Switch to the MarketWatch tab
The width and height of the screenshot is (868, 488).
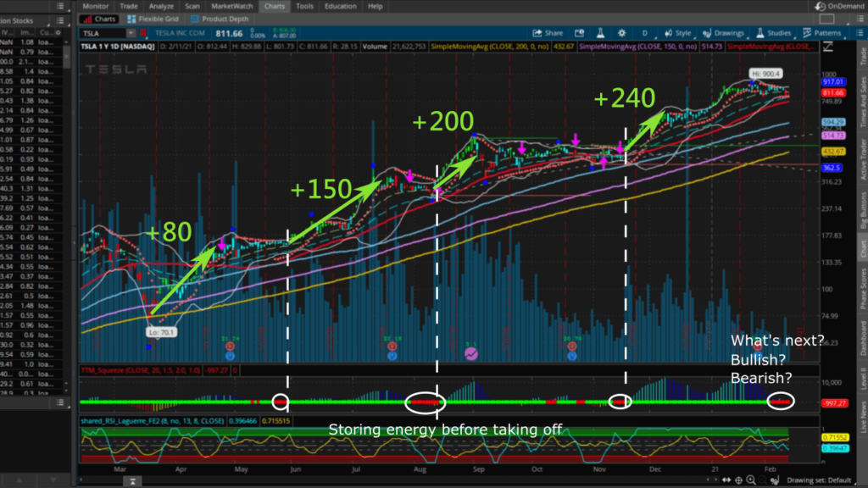(x=232, y=6)
